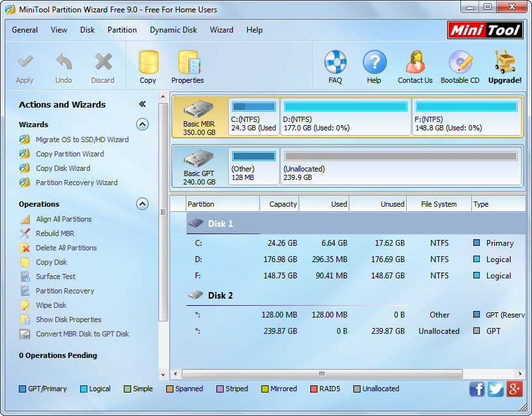Click the Upgrade shopping cart icon
This screenshot has width=532, height=416.
[505, 62]
